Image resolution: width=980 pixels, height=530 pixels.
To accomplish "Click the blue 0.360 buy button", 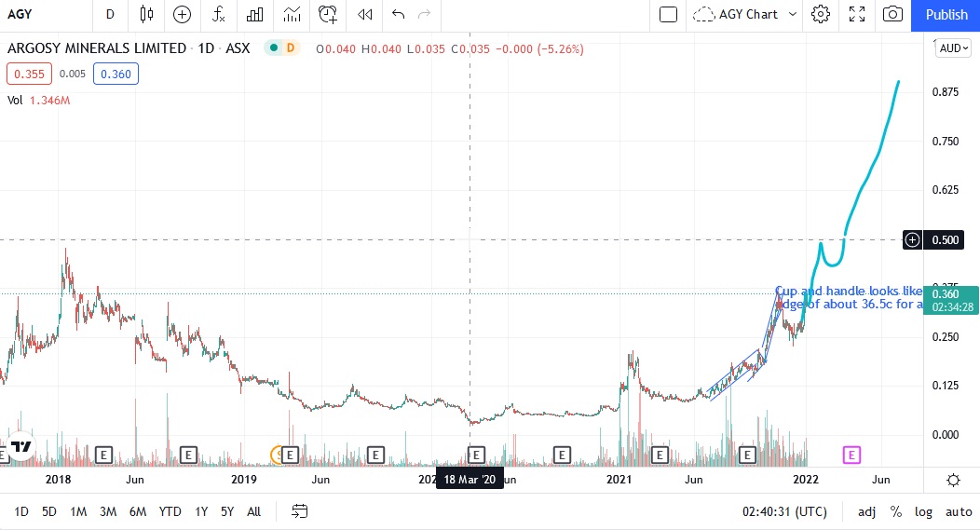I will (116, 74).
